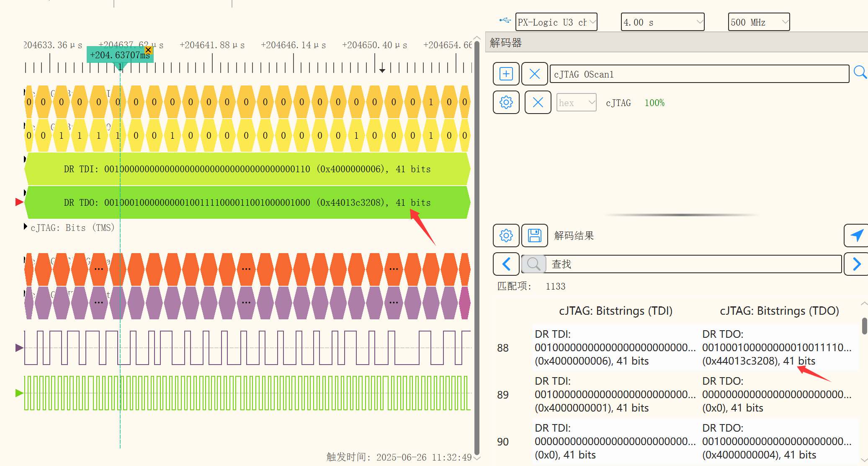Screen dimensions: 868x466
Task: Click the red trigger marker on TDO row
Action: 19,202
